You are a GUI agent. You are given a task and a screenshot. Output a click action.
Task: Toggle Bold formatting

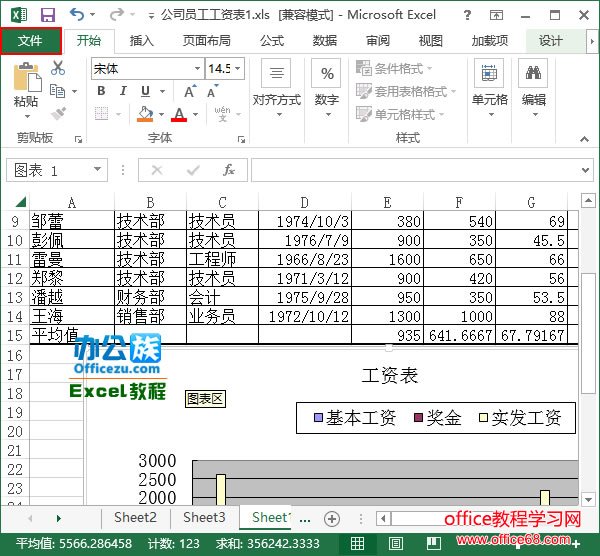pyautogui.click(x=101, y=91)
